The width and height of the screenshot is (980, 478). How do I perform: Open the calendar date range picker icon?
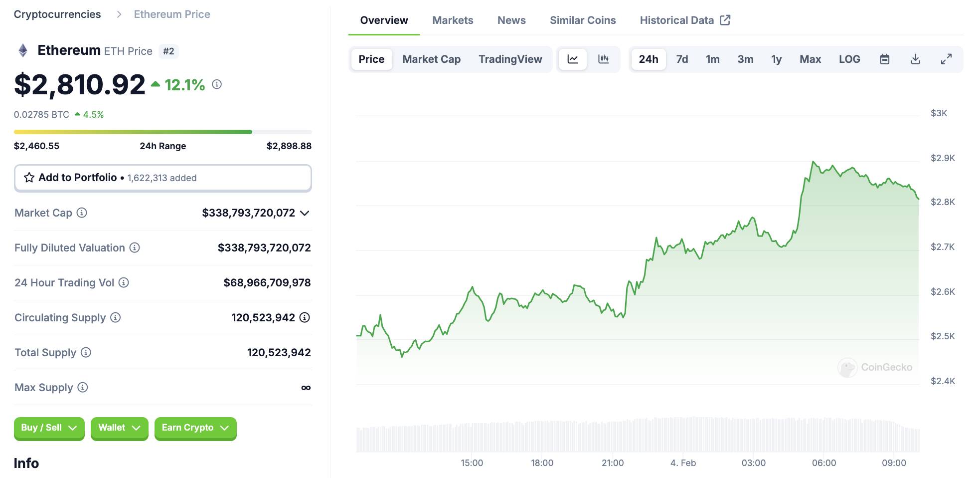(885, 59)
